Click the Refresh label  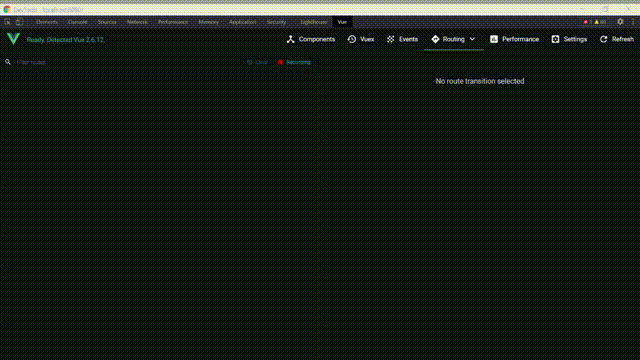point(622,39)
